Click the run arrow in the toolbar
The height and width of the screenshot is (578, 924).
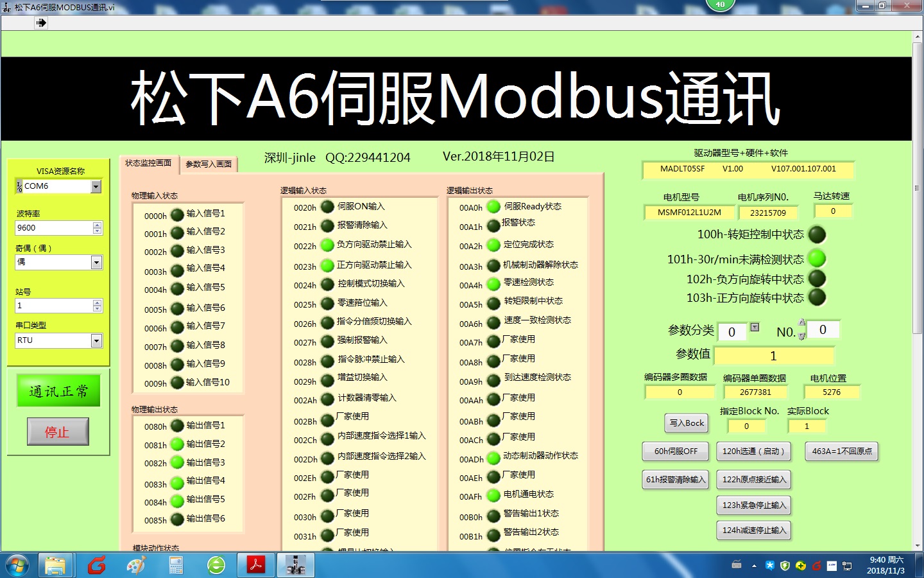(41, 23)
